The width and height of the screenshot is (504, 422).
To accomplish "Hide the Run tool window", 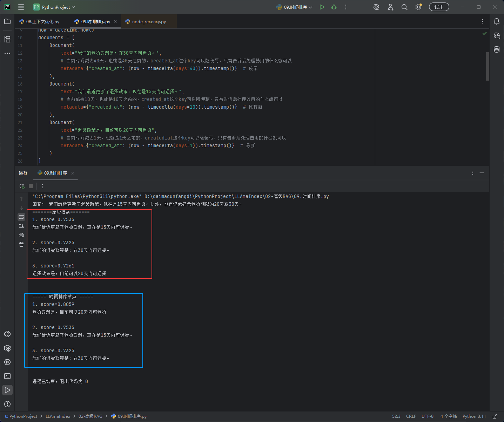I will coord(482,173).
